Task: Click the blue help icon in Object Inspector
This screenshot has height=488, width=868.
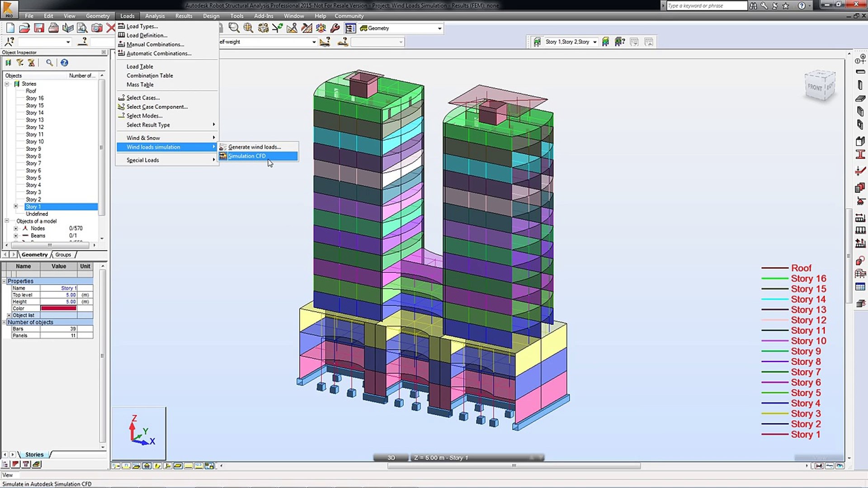Action: [64, 63]
